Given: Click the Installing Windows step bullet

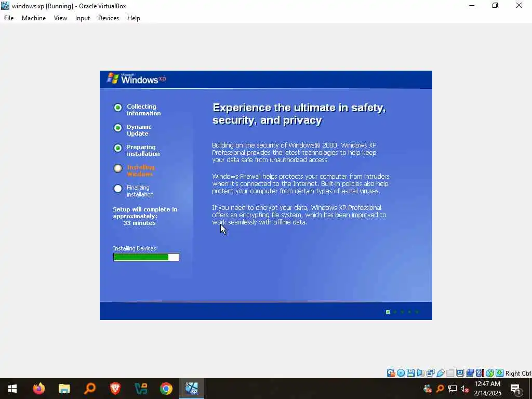Looking at the screenshot, I should (x=118, y=168).
